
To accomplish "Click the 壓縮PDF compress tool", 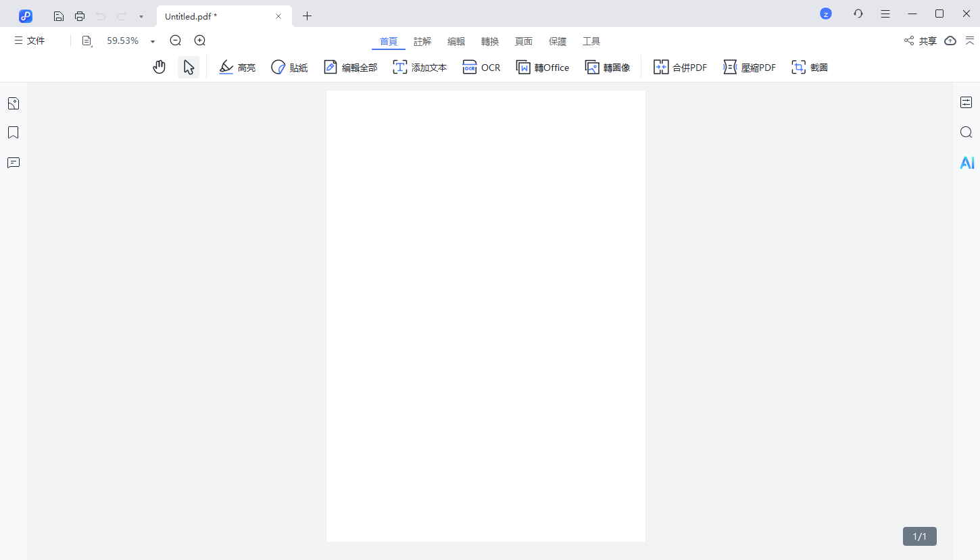I will (x=750, y=68).
